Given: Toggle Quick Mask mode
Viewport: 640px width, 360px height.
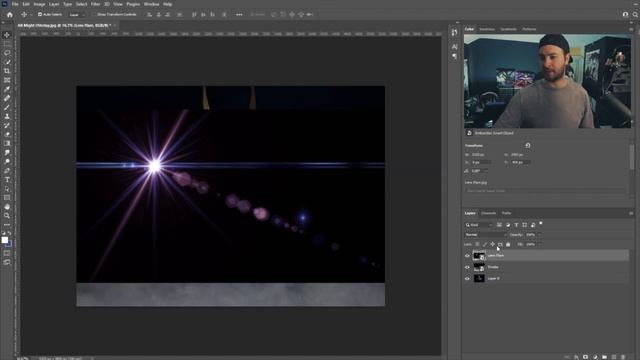Looking at the screenshot, I should [x=7, y=253].
